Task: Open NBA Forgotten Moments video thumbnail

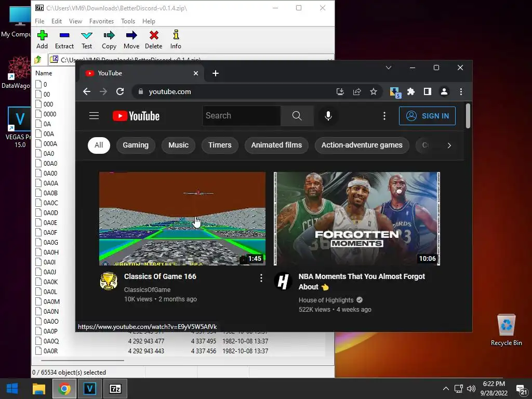Action: [357, 219]
